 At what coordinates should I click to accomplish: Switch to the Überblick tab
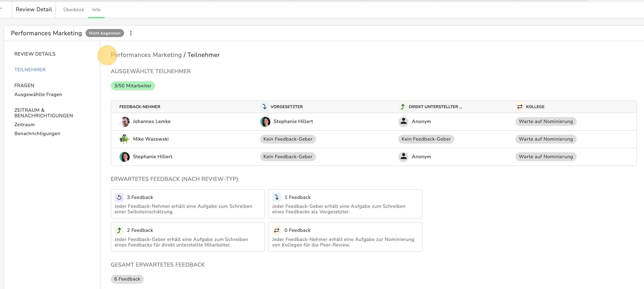(x=74, y=10)
